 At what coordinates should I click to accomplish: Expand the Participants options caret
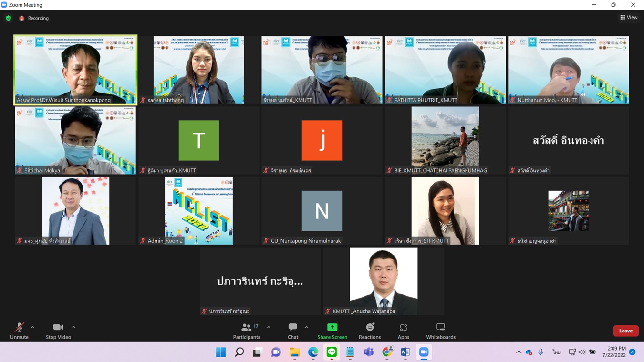(269, 327)
